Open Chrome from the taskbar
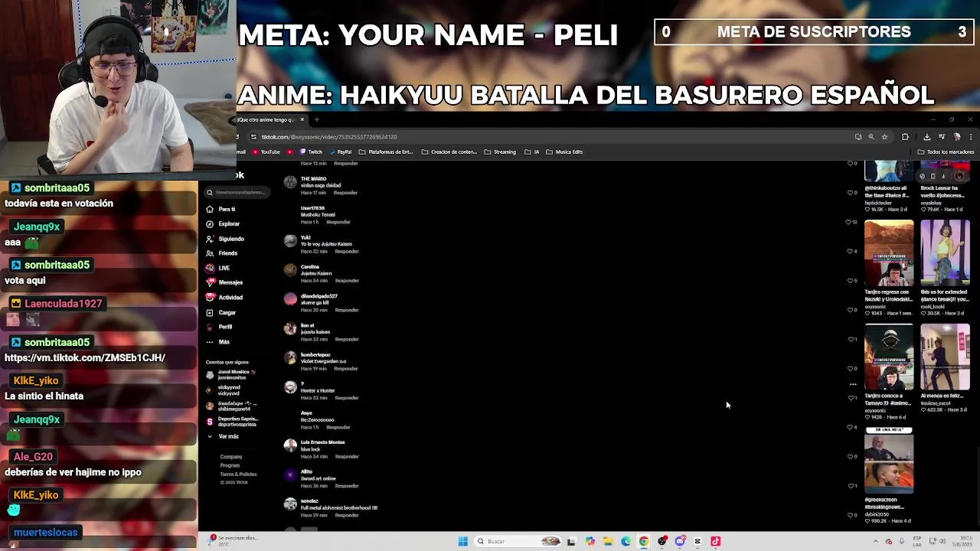980x551 pixels. click(644, 541)
